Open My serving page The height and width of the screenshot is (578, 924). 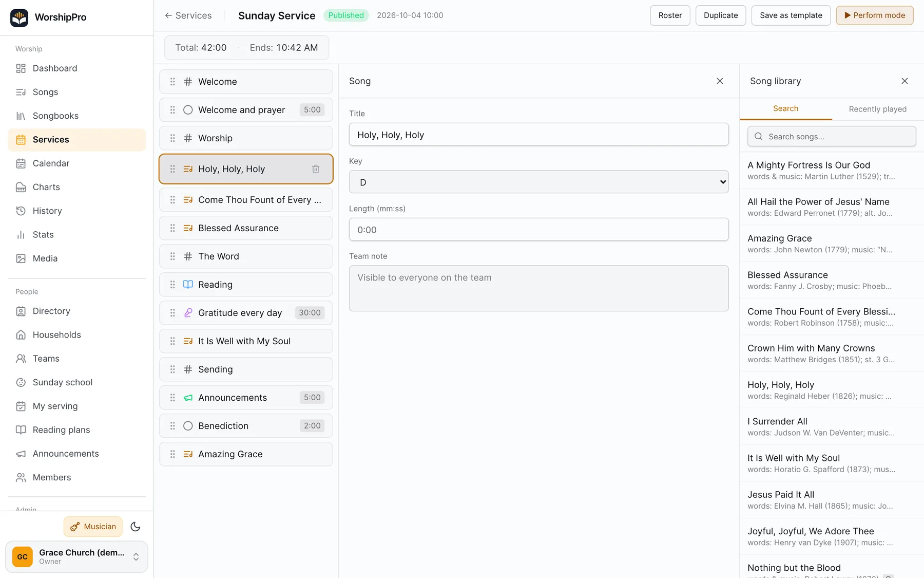coord(76,406)
